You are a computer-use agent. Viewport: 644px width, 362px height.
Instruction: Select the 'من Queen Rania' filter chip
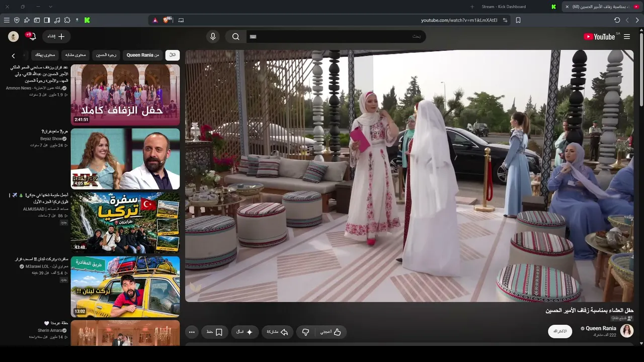tap(143, 55)
